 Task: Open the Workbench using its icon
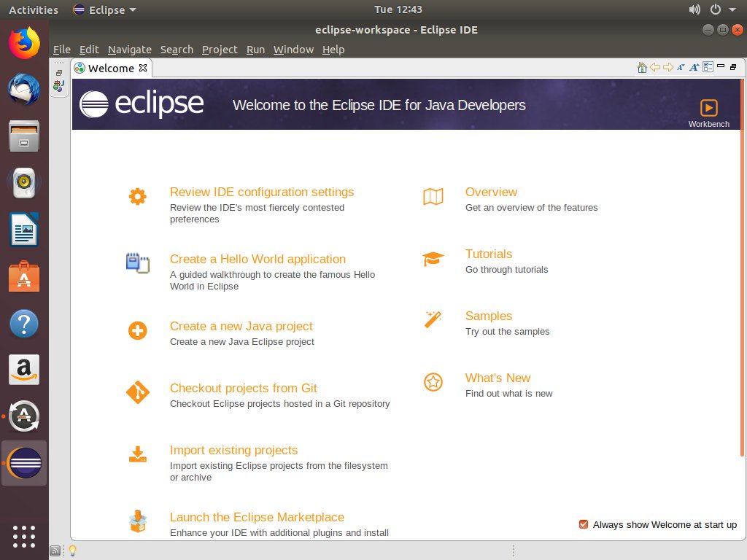[708, 108]
